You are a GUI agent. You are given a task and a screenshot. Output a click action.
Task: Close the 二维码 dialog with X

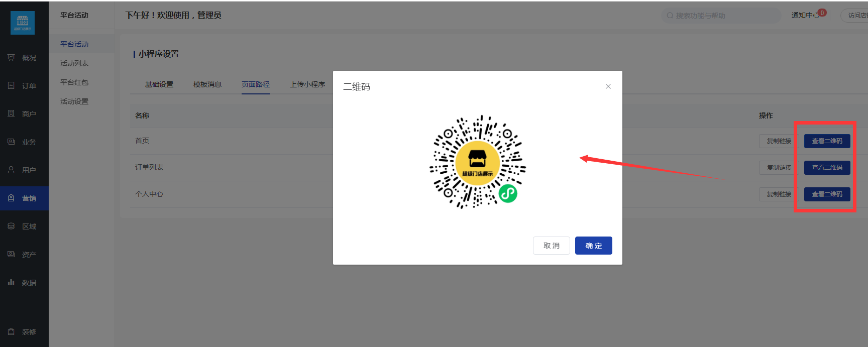pyautogui.click(x=608, y=86)
